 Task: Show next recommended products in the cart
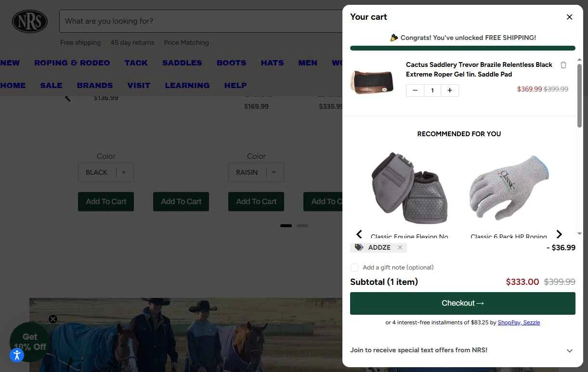coord(559,234)
